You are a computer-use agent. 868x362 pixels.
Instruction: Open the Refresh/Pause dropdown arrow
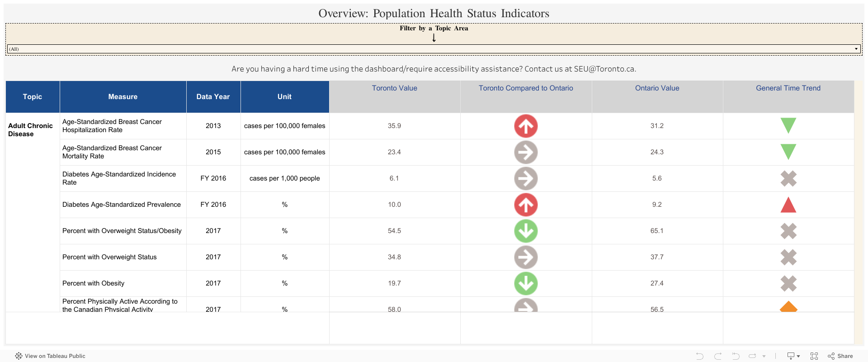coord(764,356)
